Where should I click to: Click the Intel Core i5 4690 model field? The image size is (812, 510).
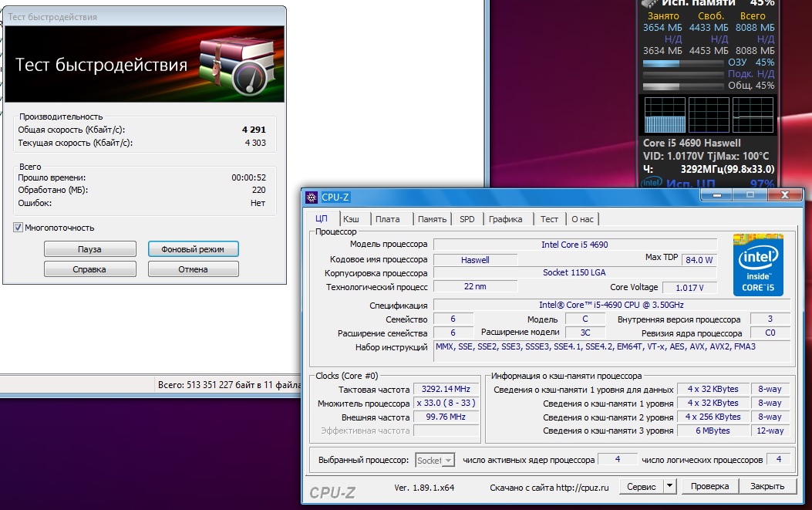coord(574,245)
